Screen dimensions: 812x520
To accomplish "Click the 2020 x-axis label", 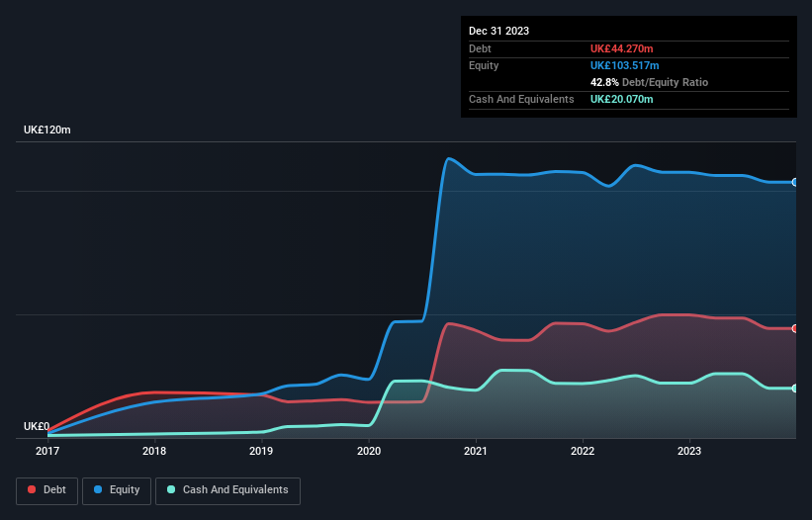I will tap(369, 451).
